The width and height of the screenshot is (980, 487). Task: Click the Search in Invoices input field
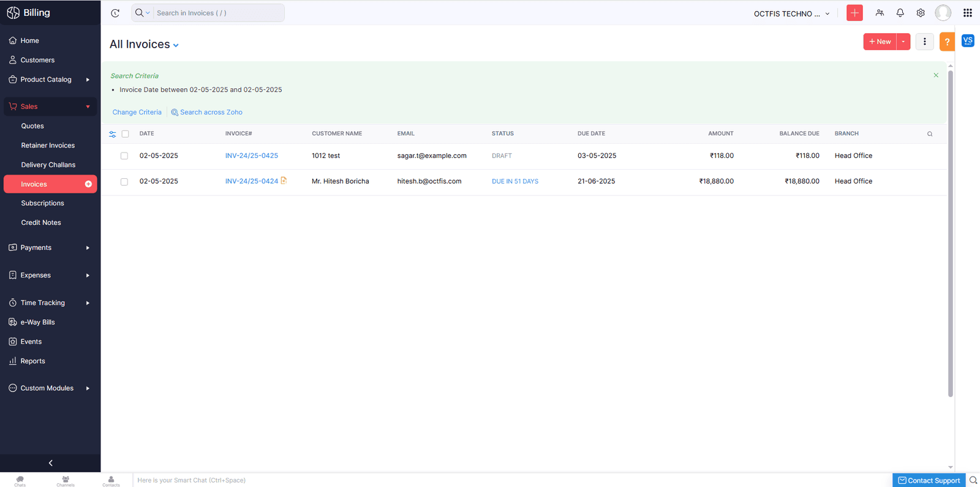coord(217,13)
